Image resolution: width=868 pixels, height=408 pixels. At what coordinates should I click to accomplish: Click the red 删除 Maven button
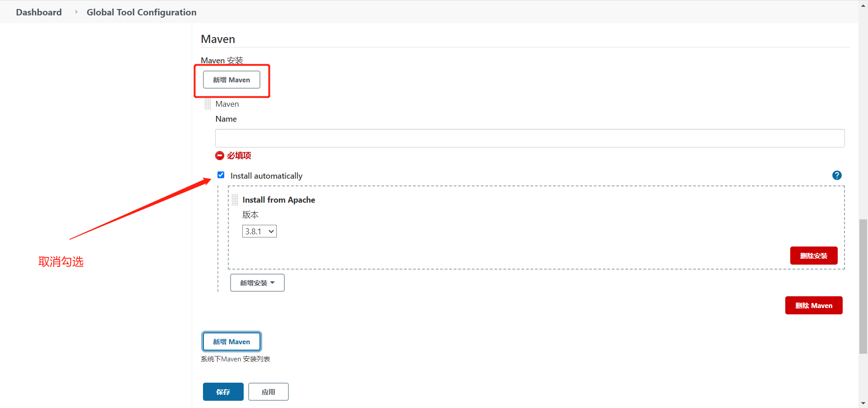[814, 305]
